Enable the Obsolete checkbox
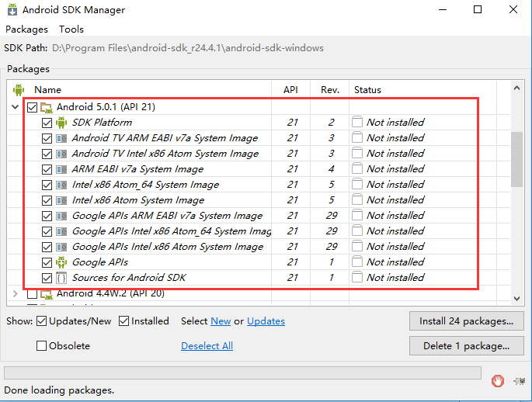Image resolution: width=532 pixels, height=402 pixels. pos(41,345)
